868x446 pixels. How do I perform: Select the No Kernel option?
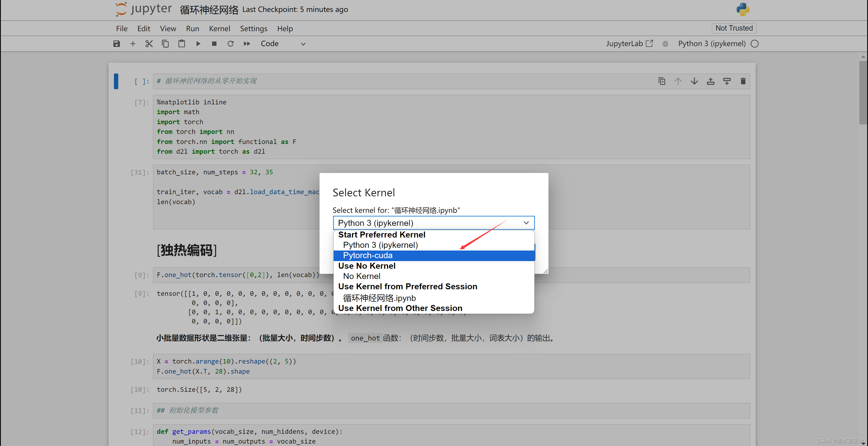[x=362, y=276]
